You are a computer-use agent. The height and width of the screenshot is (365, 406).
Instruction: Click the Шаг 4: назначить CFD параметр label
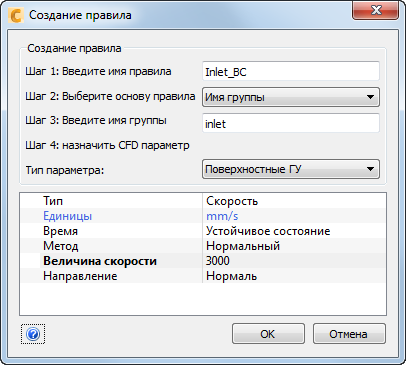pyautogui.click(x=107, y=145)
